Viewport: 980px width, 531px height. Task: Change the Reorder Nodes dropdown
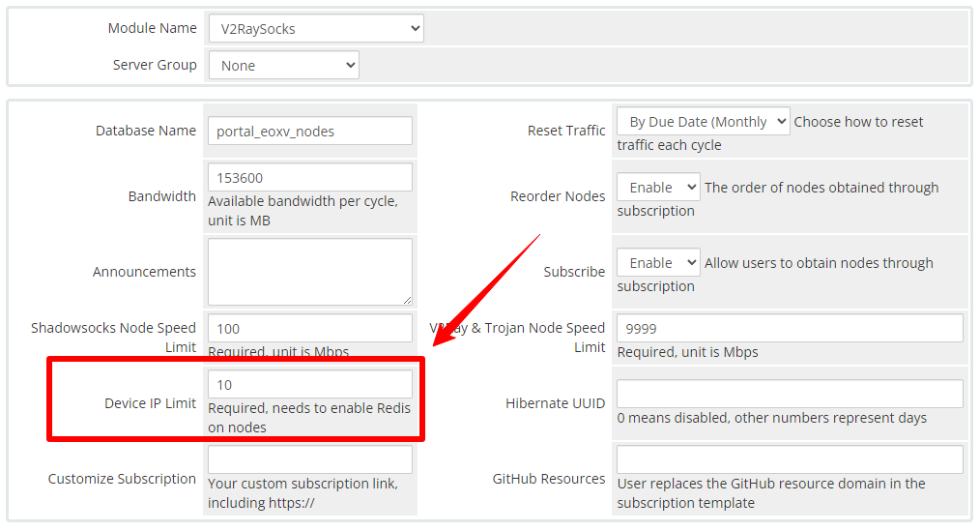pyautogui.click(x=658, y=188)
